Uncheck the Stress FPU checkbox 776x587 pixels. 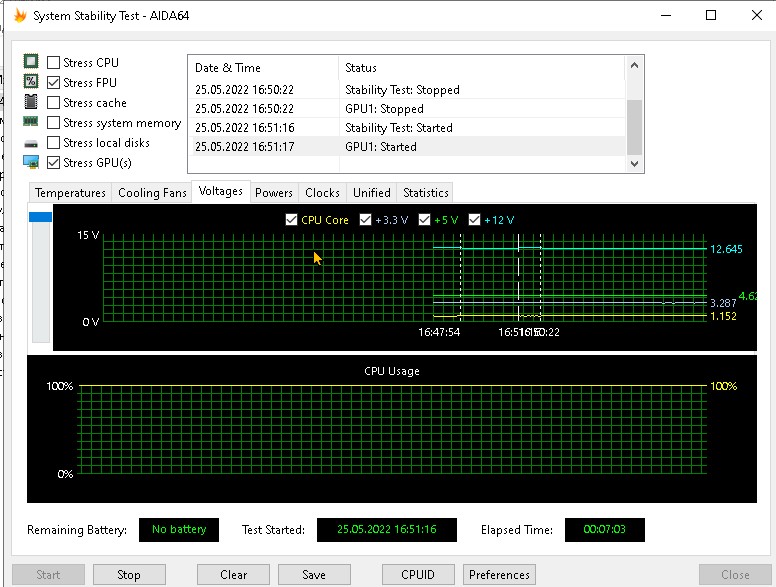(53, 82)
